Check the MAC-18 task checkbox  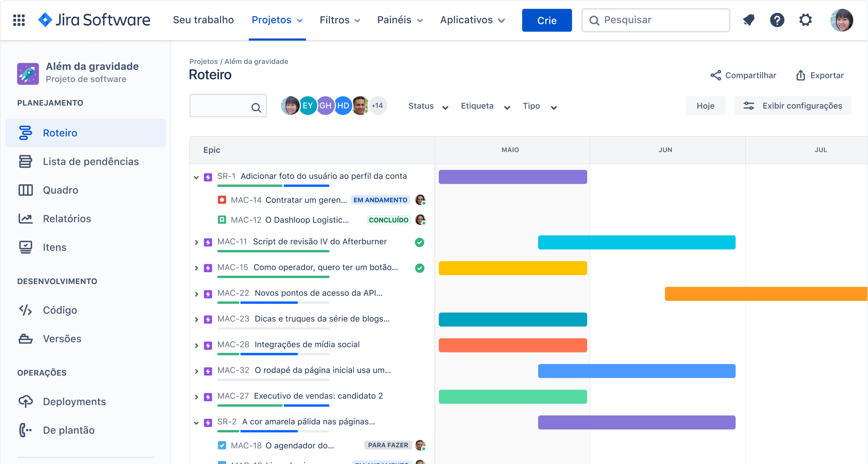(222, 445)
